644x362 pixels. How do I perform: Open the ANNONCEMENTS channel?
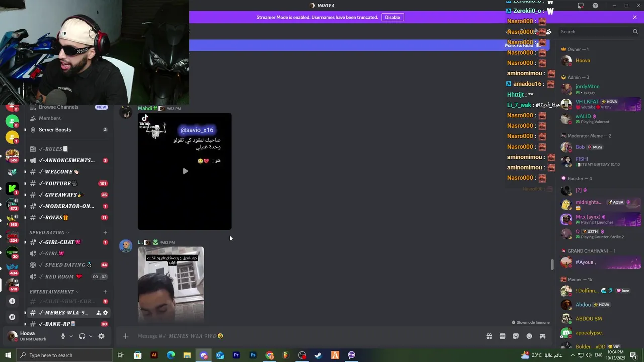pyautogui.click(x=68, y=160)
